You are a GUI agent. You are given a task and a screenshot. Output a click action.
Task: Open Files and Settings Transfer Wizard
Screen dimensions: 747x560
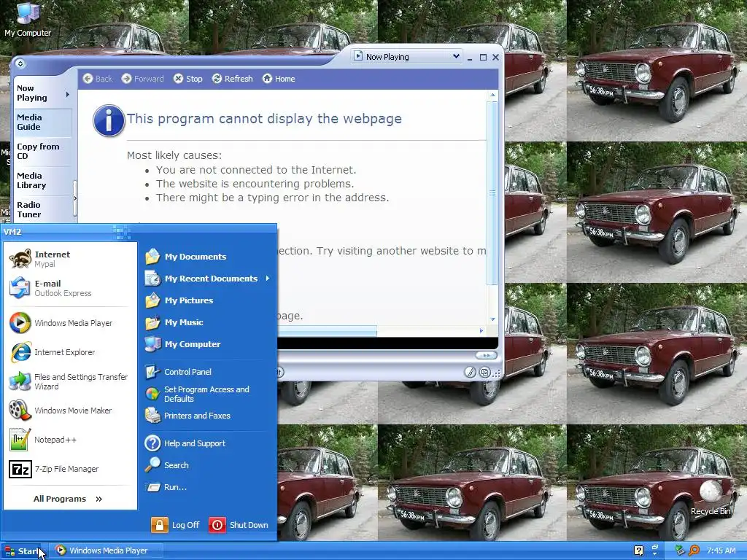click(70, 381)
